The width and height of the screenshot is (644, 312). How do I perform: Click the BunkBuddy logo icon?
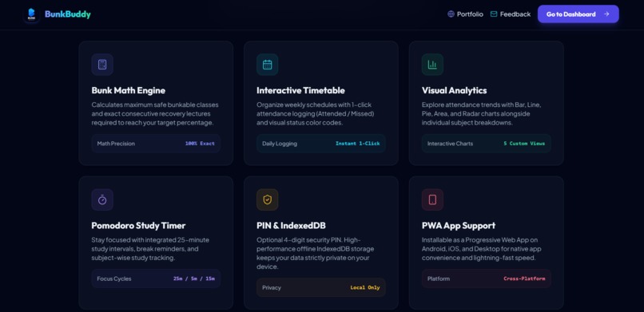32,14
